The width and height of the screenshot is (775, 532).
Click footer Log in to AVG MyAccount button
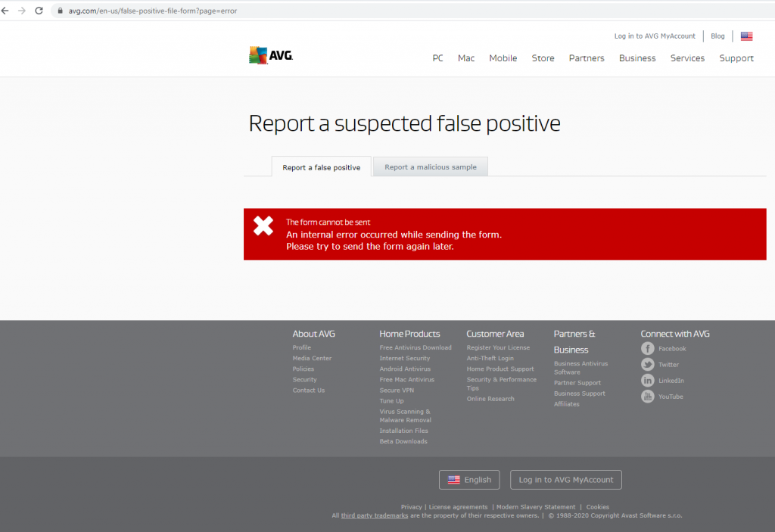click(x=565, y=480)
